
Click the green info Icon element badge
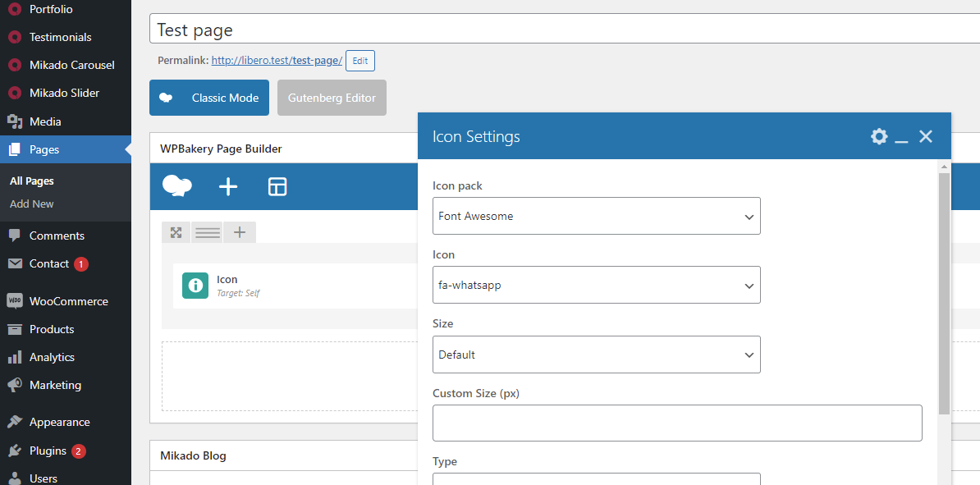(x=195, y=286)
